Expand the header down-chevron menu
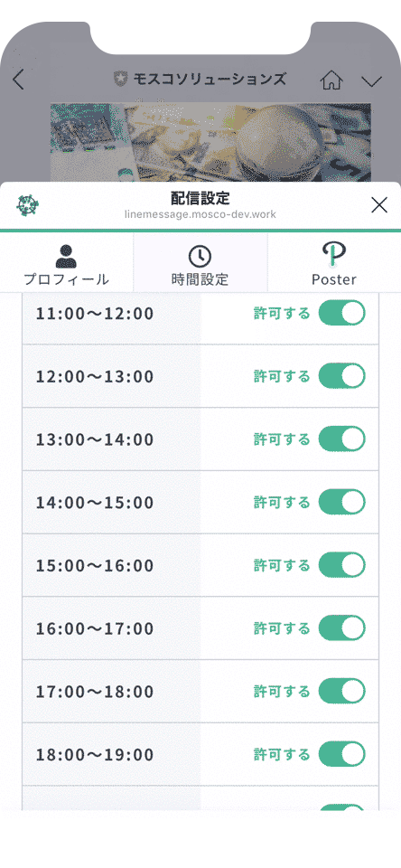 coord(372,80)
